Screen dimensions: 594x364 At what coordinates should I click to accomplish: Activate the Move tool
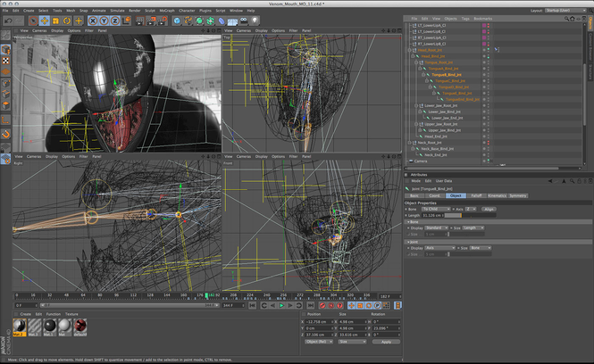45,21
